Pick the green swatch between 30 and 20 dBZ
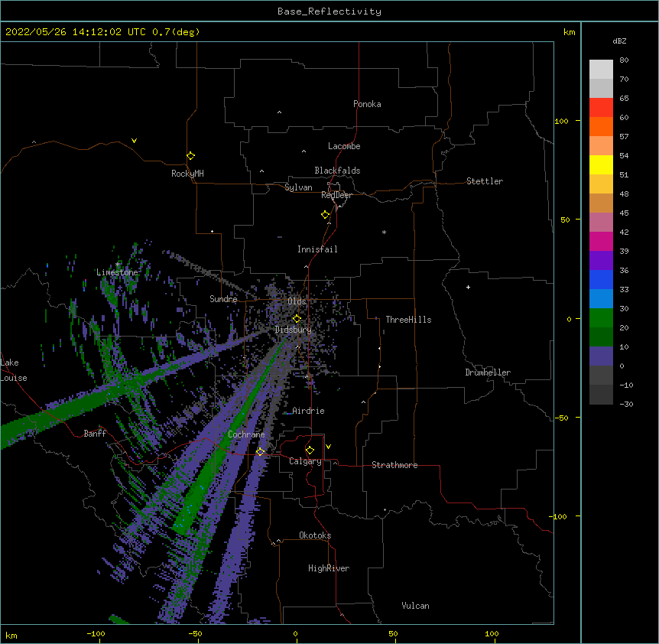Screen dimensions: 659x644 pyautogui.click(x=601, y=318)
